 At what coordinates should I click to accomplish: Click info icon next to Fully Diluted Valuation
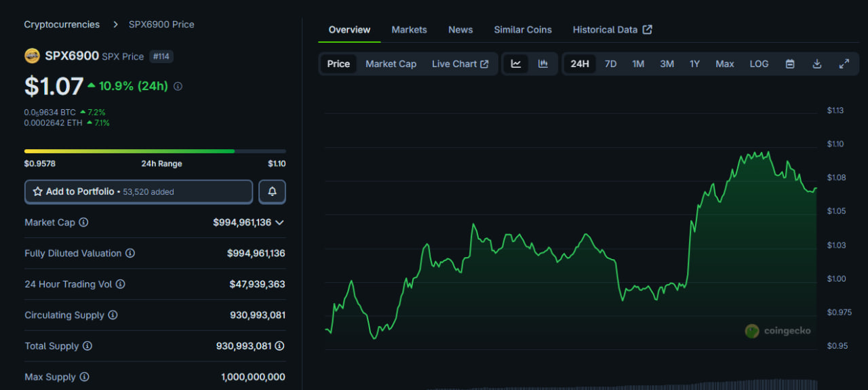(x=130, y=253)
